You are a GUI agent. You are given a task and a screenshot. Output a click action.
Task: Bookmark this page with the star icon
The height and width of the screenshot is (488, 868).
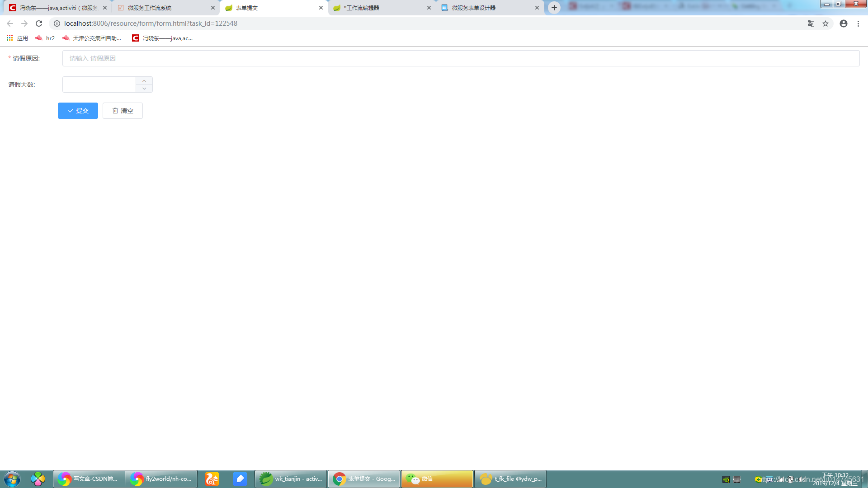826,23
